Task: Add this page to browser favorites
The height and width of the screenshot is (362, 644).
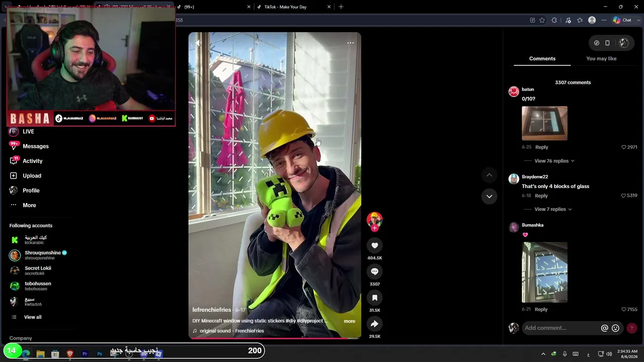Action: (x=542, y=20)
